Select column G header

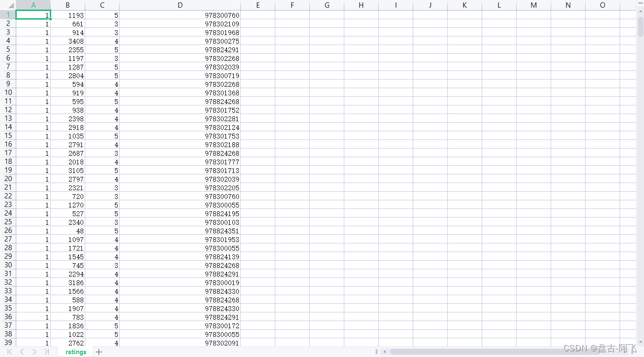[327, 5]
